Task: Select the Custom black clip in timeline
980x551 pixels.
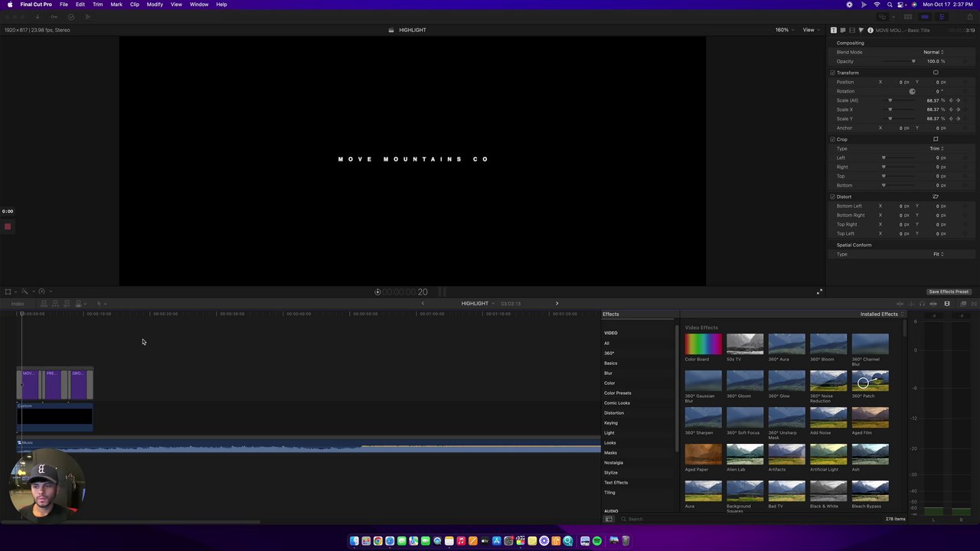Action: coord(54,417)
